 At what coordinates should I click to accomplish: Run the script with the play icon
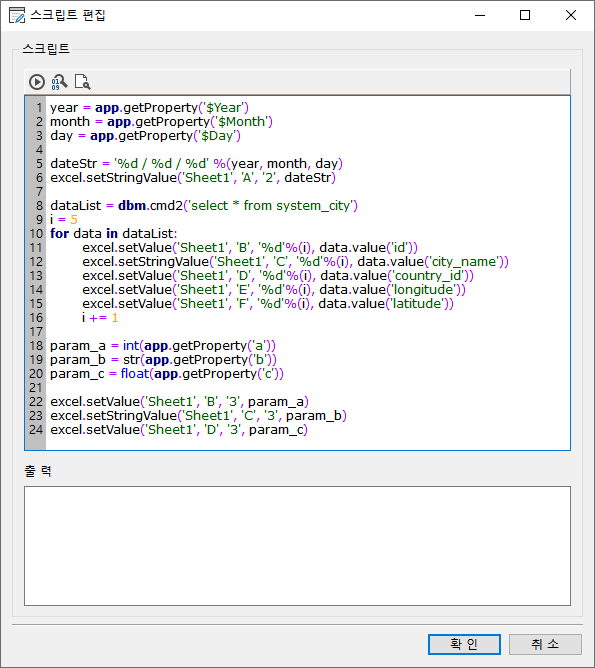(37, 82)
